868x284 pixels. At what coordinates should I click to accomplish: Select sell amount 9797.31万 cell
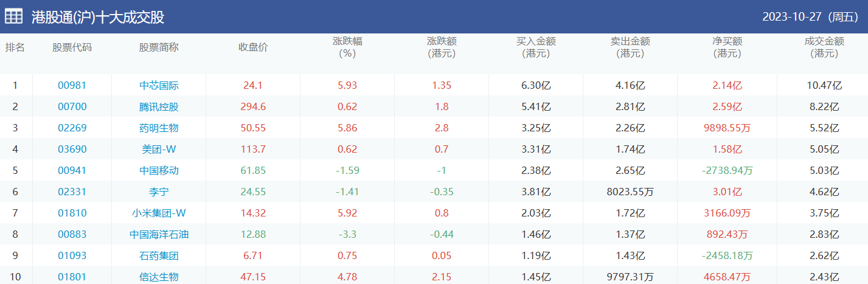point(630,277)
